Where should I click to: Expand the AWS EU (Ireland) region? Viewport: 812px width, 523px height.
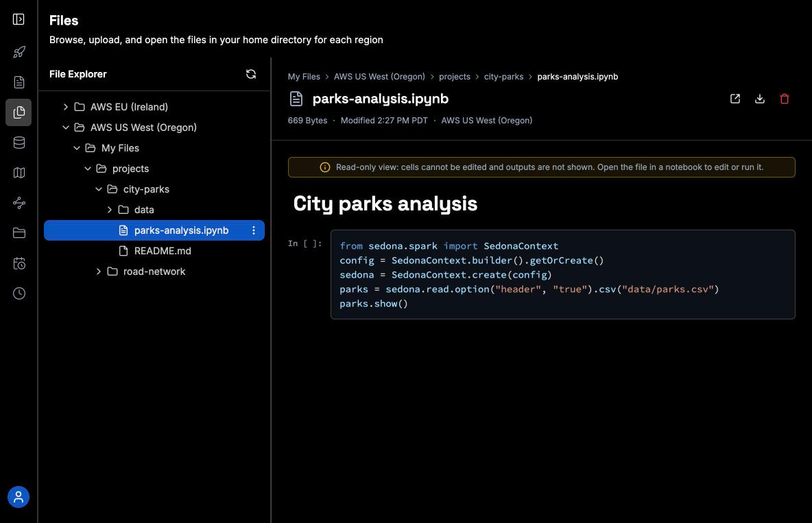pos(66,107)
